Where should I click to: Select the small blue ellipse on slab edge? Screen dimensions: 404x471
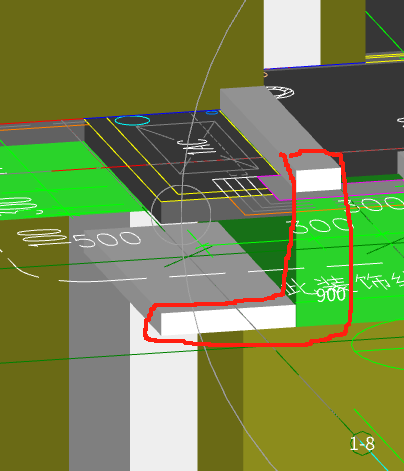pyautogui.click(x=212, y=113)
